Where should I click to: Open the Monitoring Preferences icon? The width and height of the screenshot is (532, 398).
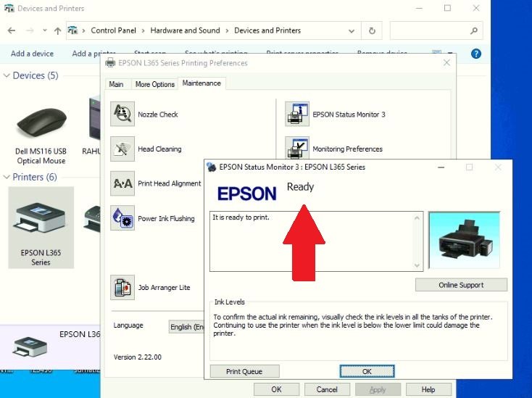(x=297, y=148)
